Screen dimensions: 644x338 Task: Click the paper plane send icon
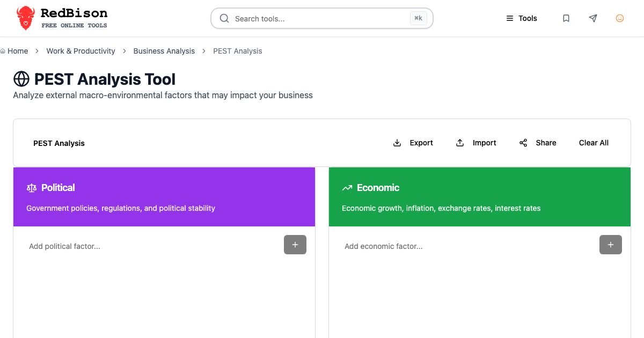(x=593, y=18)
